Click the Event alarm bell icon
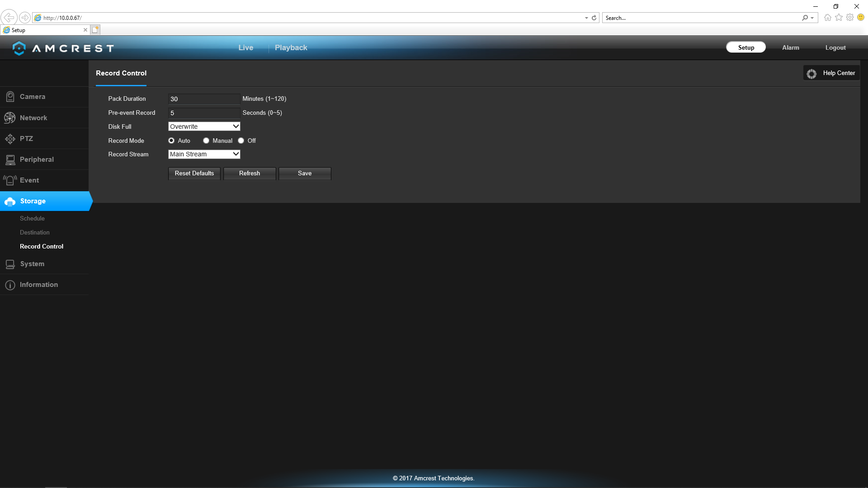This screenshot has height=488, width=868. point(10,180)
